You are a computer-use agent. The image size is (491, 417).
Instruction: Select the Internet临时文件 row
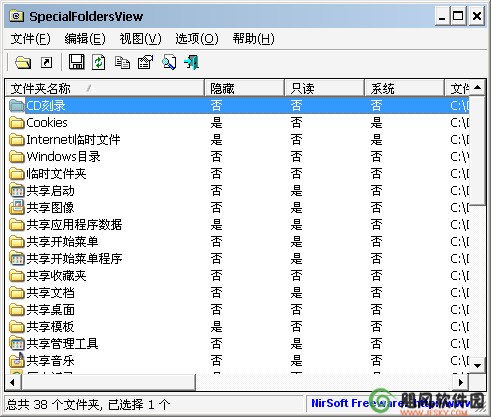pos(237,140)
